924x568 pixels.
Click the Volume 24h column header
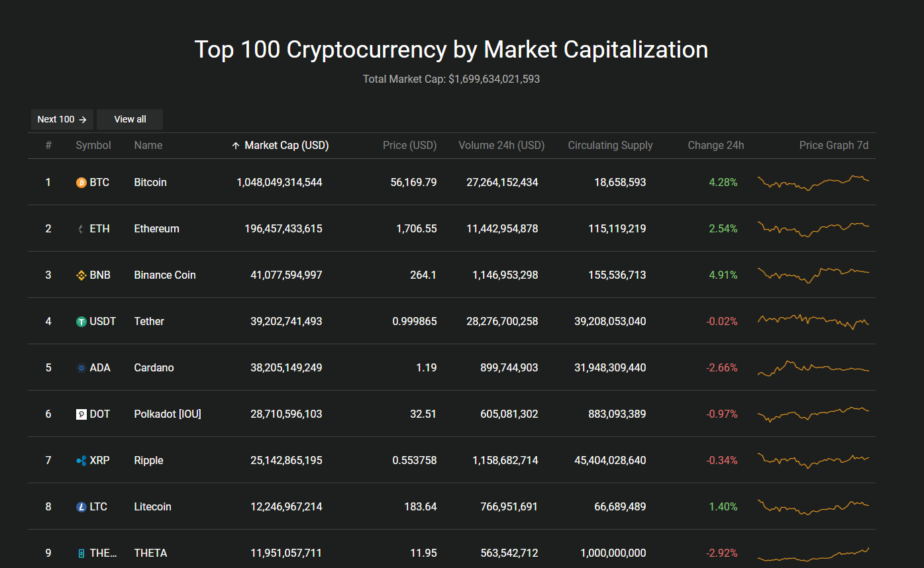(501, 145)
